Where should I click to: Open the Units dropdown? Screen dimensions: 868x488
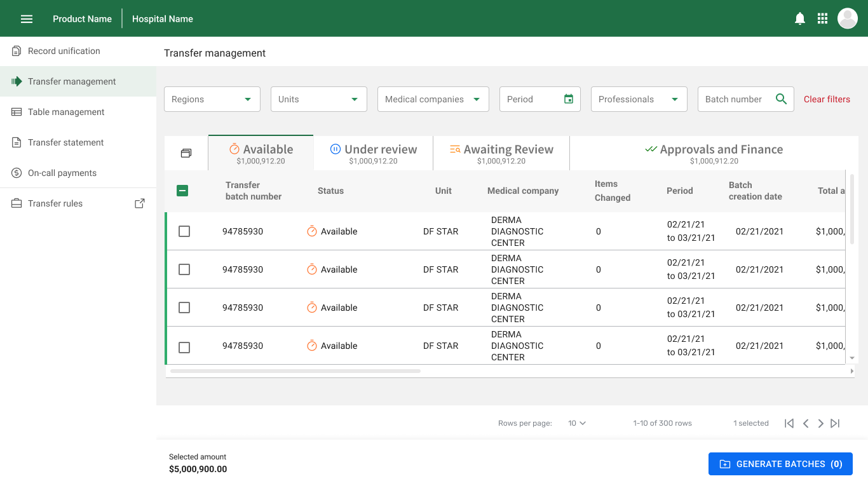(319, 99)
